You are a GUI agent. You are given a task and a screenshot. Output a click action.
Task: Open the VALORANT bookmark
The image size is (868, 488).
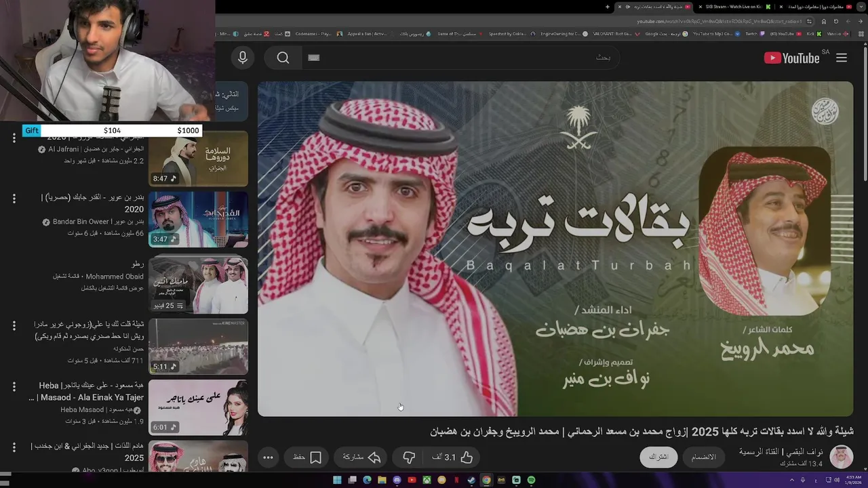[618, 33]
